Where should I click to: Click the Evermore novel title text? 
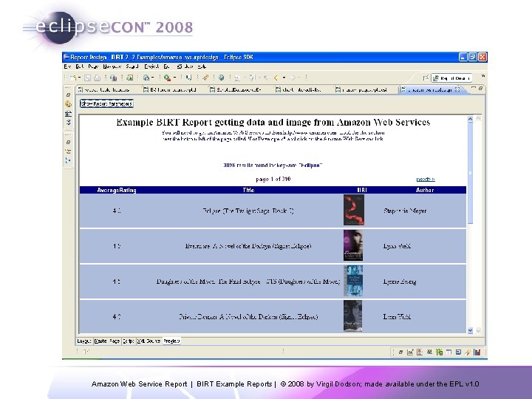pos(248,246)
